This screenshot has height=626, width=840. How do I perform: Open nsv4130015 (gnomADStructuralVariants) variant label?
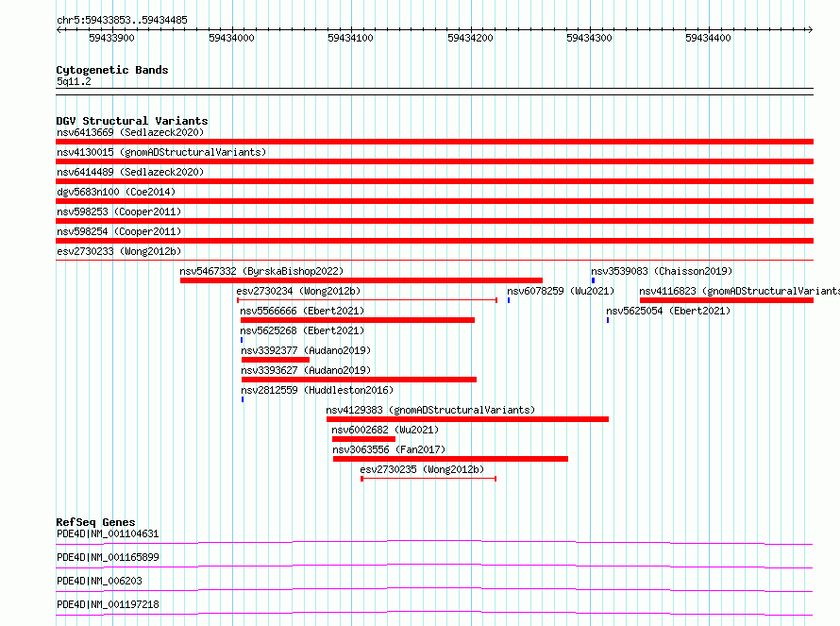[x=161, y=152]
